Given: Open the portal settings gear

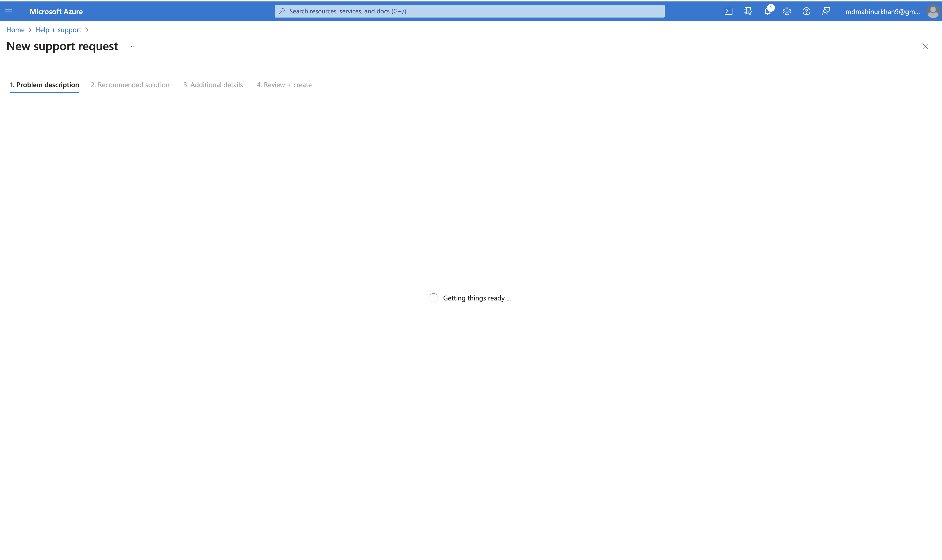Looking at the screenshot, I should 787,11.
